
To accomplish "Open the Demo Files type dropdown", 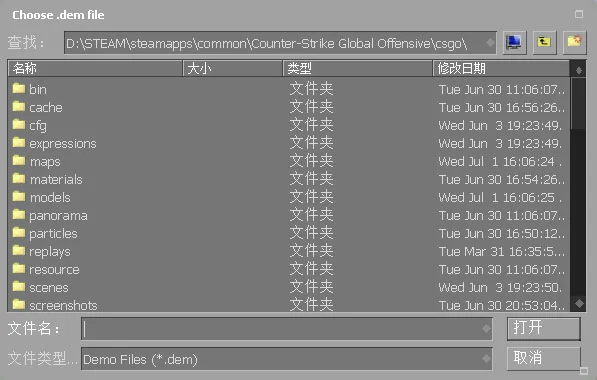I will tap(486, 358).
